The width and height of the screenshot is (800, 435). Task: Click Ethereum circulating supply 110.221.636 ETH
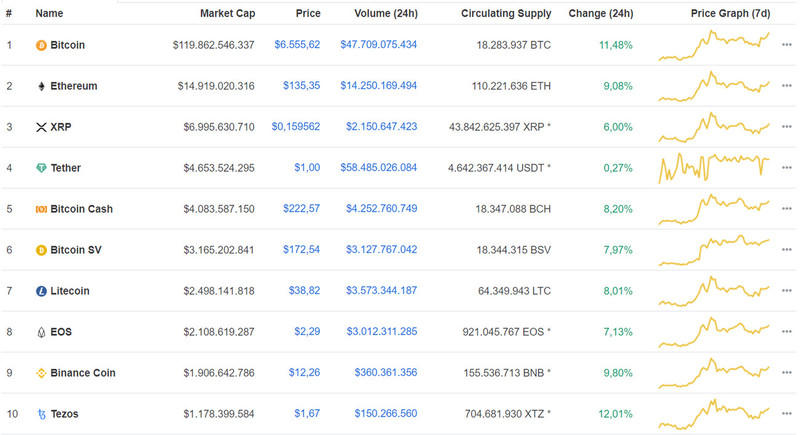coord(511,86)
